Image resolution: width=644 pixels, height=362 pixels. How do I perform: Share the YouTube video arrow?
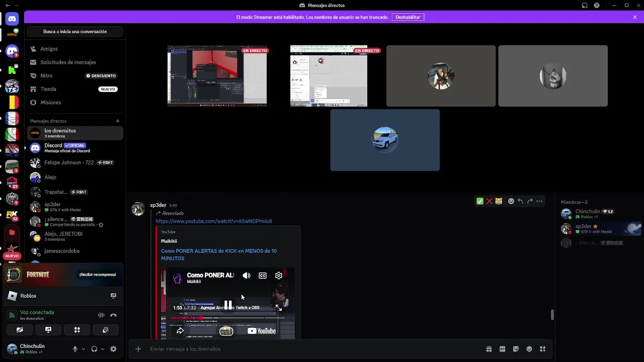tap(180, 331)
